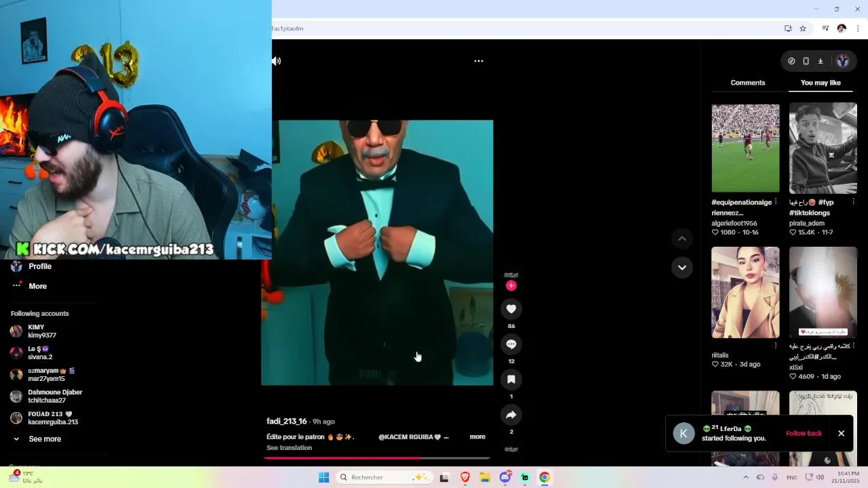Show hidden system tray icons
Viewport: 868px width, 488px height.
click(x=745, y=477)
